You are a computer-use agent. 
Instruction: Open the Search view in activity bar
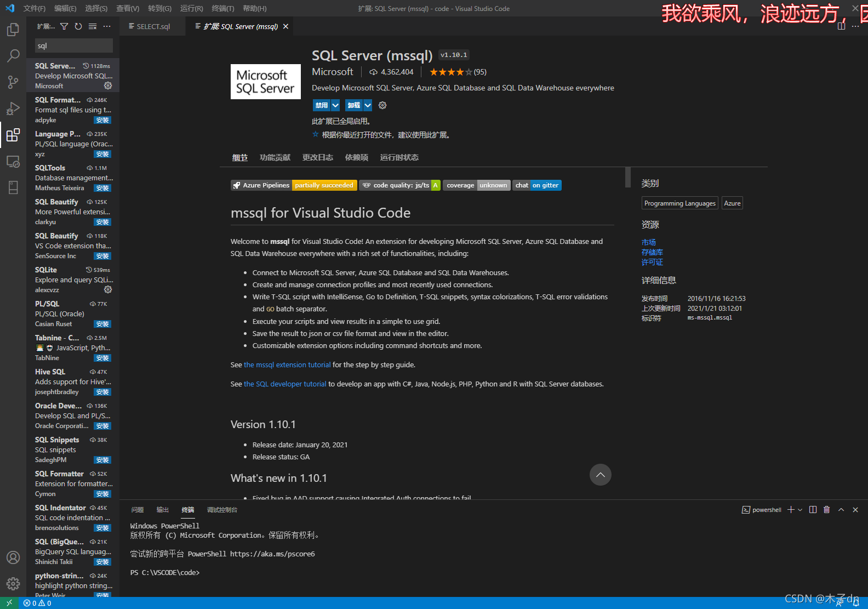(13, 55)
